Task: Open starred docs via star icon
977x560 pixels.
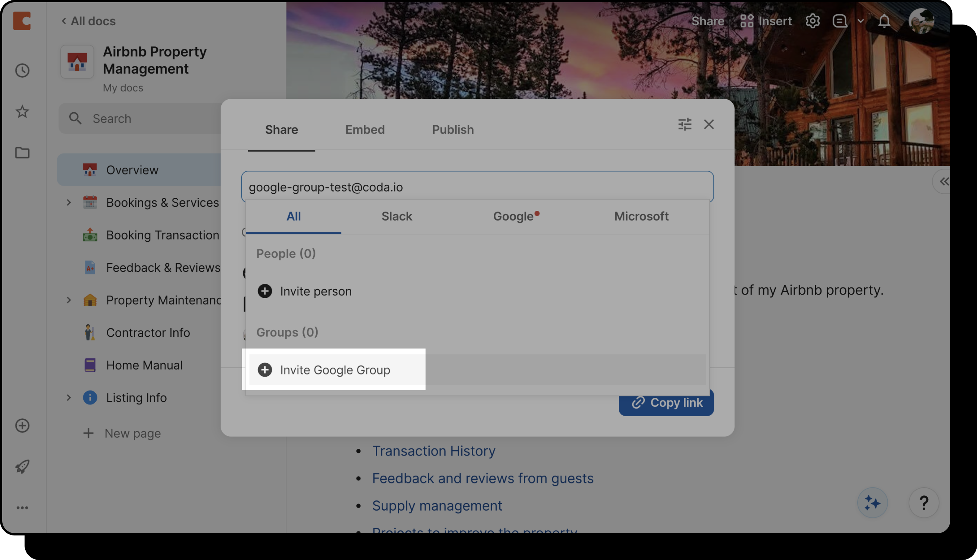Action: coord(22,112)
